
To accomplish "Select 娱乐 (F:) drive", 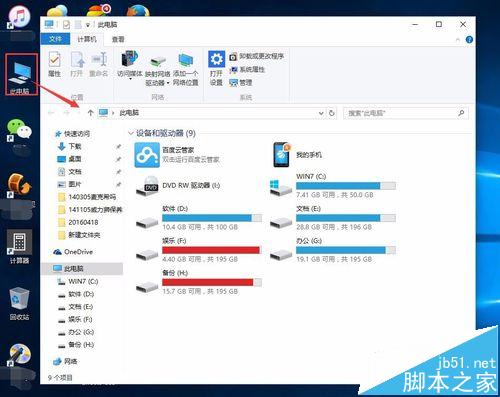I will pos(199,250).
